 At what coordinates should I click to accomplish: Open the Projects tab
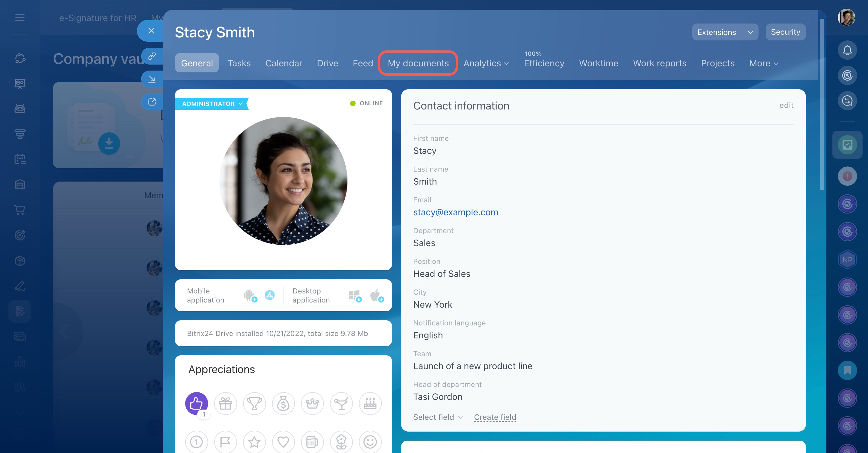click(718, 63)
